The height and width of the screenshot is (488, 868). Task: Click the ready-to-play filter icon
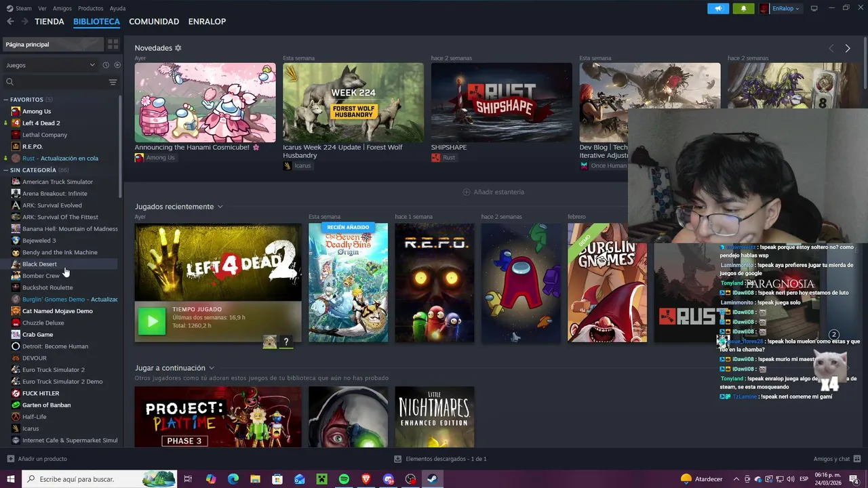(x=117, y=65)
